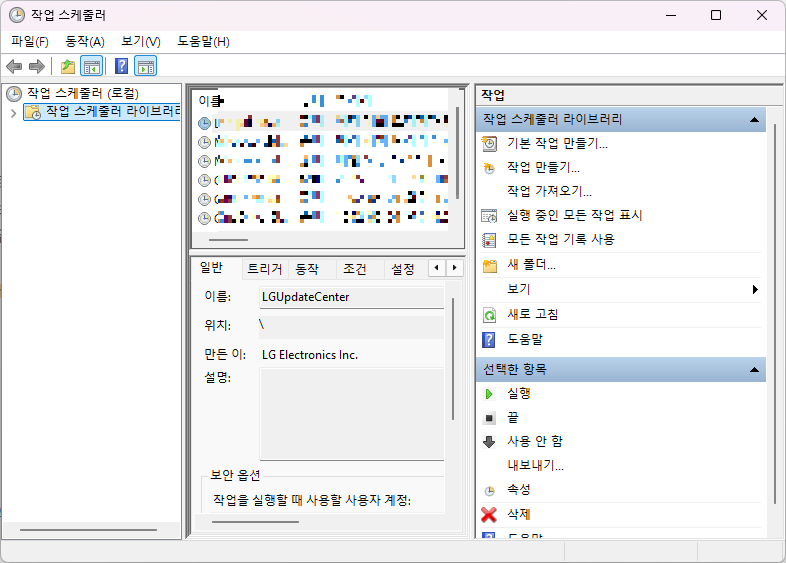
Task: Click 삭제 action text
Action: (x=518, y=514)
